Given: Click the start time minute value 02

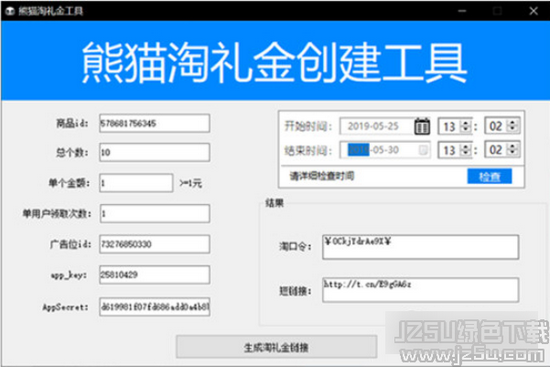Looking at the screenshot, I should pos(496,126).
